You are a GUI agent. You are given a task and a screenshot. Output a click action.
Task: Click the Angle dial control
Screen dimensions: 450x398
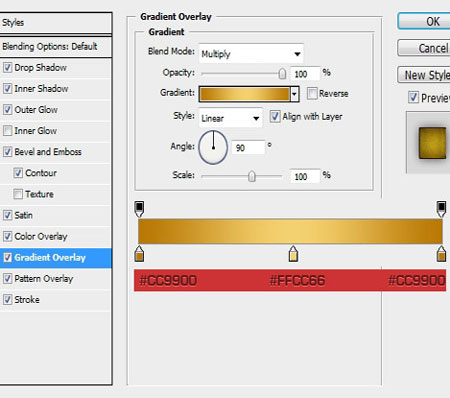[x=213, y=147]
